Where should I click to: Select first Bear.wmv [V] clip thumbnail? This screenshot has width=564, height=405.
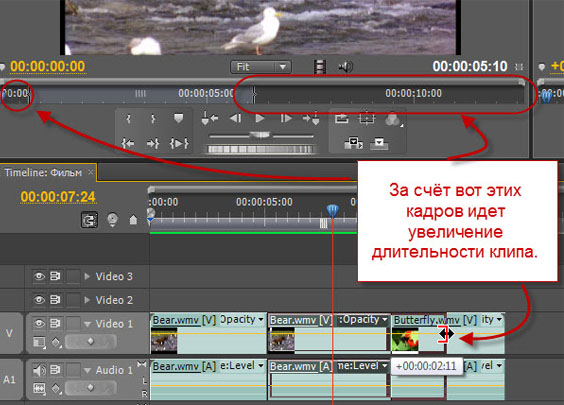[164, 340]
